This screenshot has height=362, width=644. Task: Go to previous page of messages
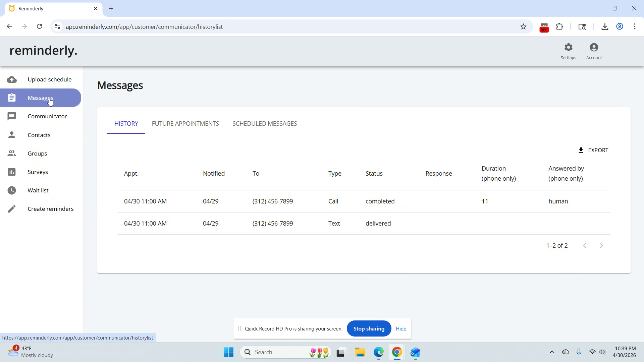pos(585,246)
